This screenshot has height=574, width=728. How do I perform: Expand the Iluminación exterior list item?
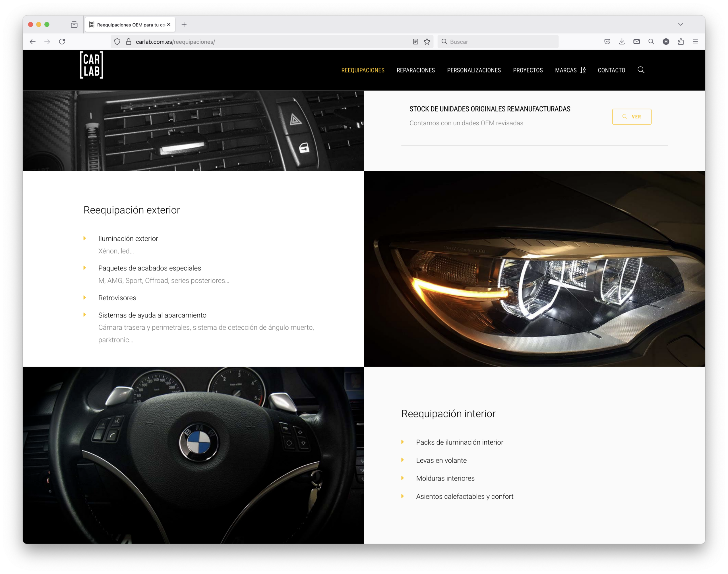point(128,239)
